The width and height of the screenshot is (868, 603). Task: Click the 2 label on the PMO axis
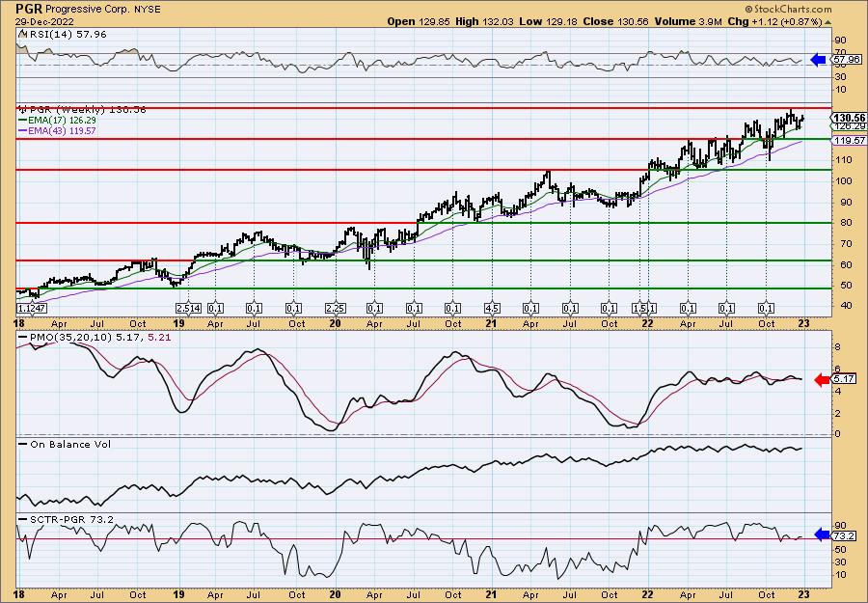click(837, 413)
